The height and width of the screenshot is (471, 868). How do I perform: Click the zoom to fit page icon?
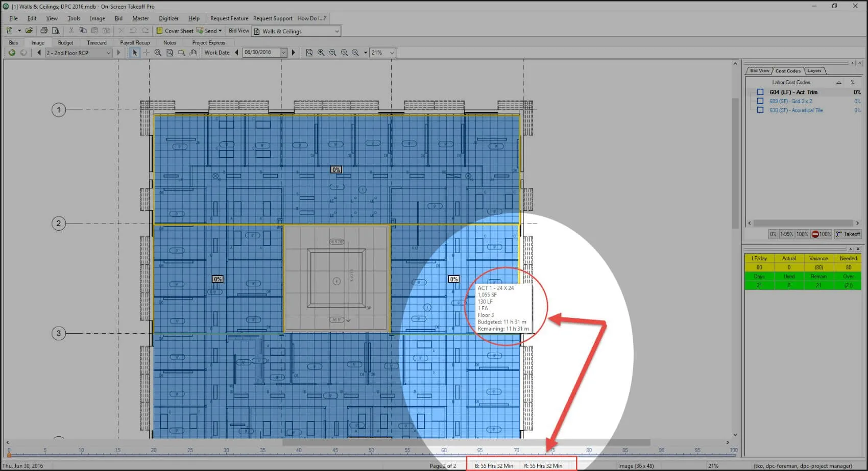[309, 53]
